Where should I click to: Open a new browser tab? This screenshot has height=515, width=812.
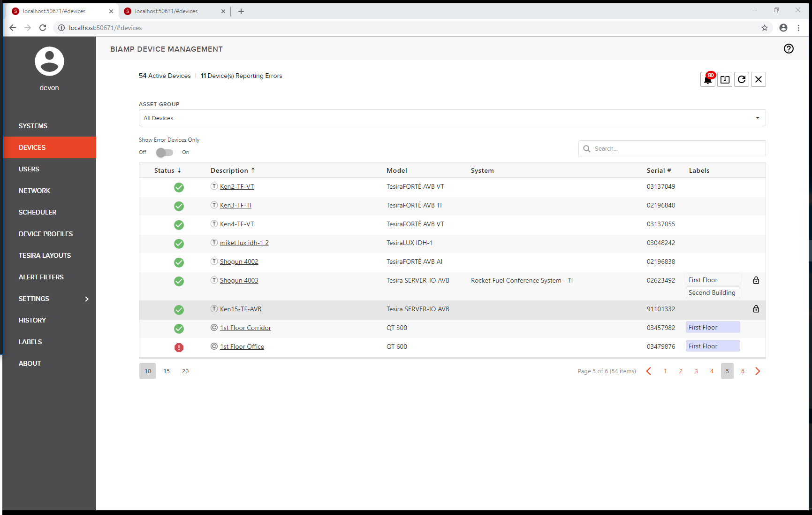pos(241,11)
